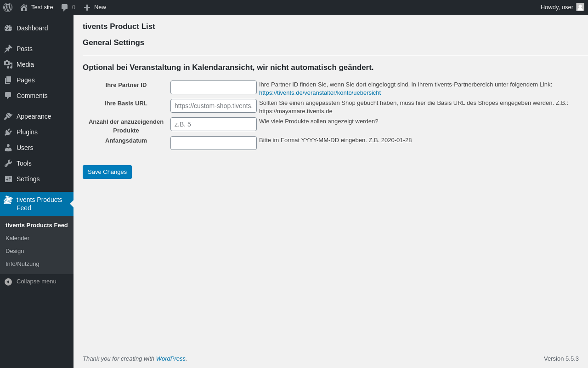The width and height of the screenshot is (588, 368).
Task: Click the Ihre Basis URL label
Action: [x=126, y=103]
